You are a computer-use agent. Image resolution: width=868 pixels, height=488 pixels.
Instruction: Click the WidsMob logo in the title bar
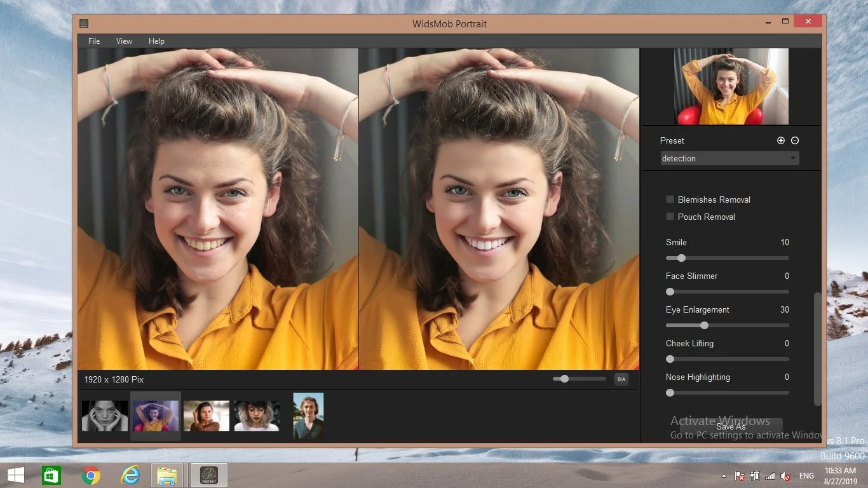point(83,23)
